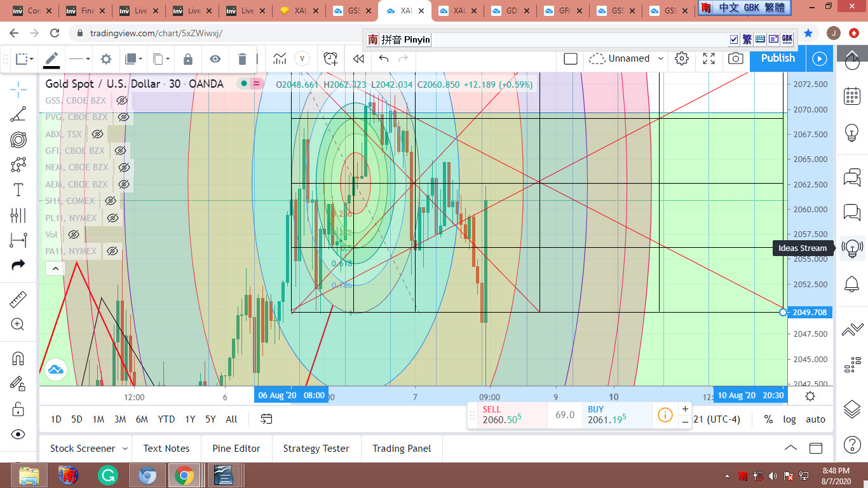The height and width of the screenshot is (488, 868).
Task: Open the Stock Screener dropdown arrow
Action: pyautogui.click(x=125, y=449)
